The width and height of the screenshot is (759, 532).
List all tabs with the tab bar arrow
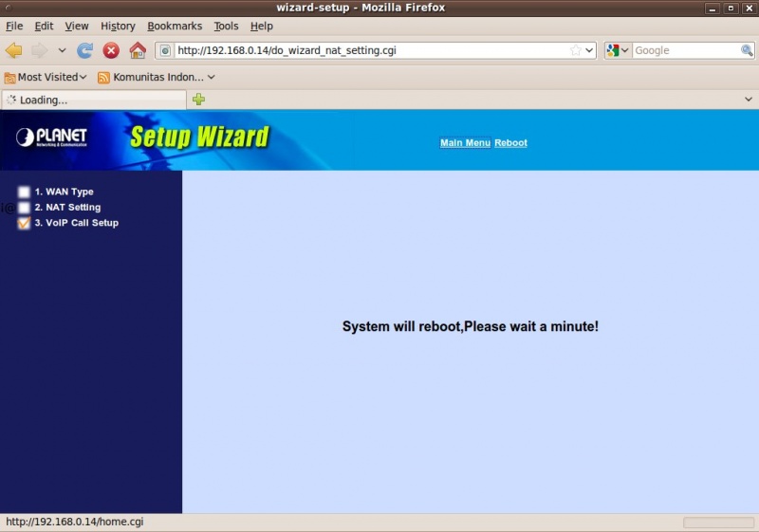(x=749, y=100)
